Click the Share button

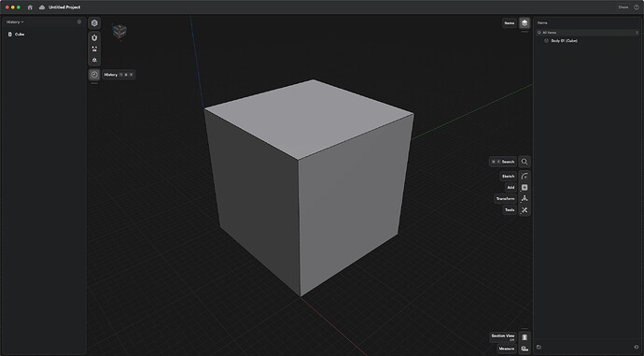point(623,7)
